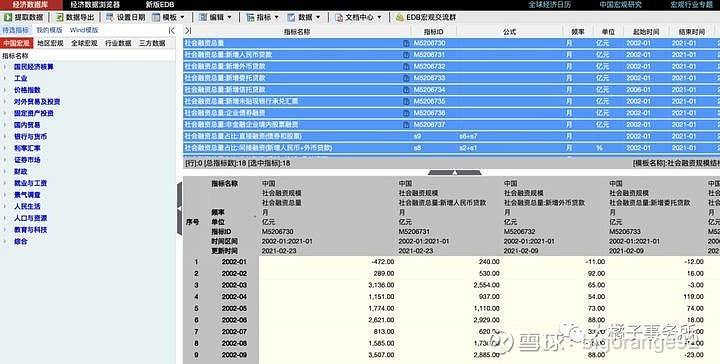Image resolution: width=720 pixels, height=364 pixels.
Task: Click the 模板 template icon
Action: point(156,17)
